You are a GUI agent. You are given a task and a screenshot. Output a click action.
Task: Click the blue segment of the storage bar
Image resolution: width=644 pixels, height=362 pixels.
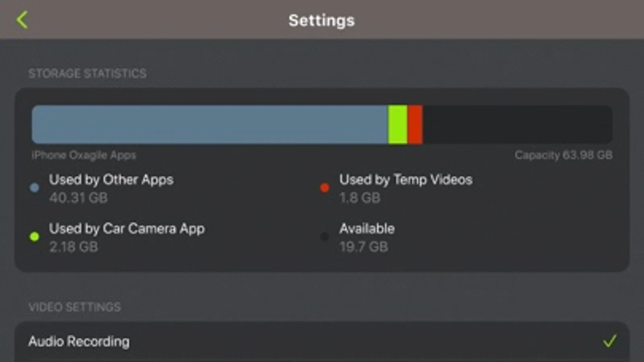click(x=209, y=125)
